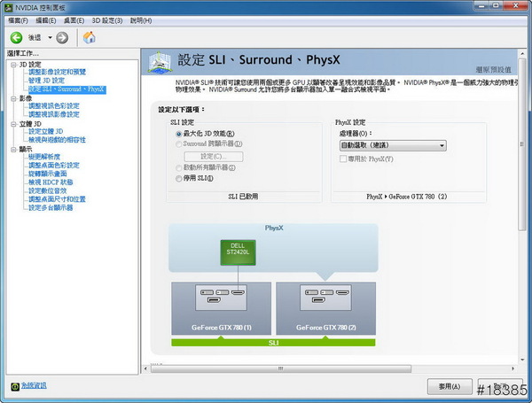The height and width of the screenshot is (403, 532).
Task: Click the SLI Surround PhysX header icon
Action: pyautogui.click(x=160, y=62)
